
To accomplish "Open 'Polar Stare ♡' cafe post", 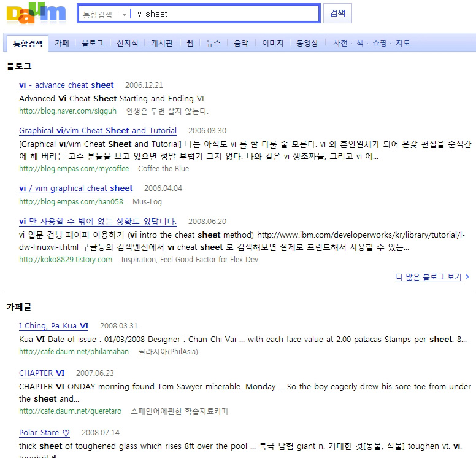I will [x=44, y=433].
